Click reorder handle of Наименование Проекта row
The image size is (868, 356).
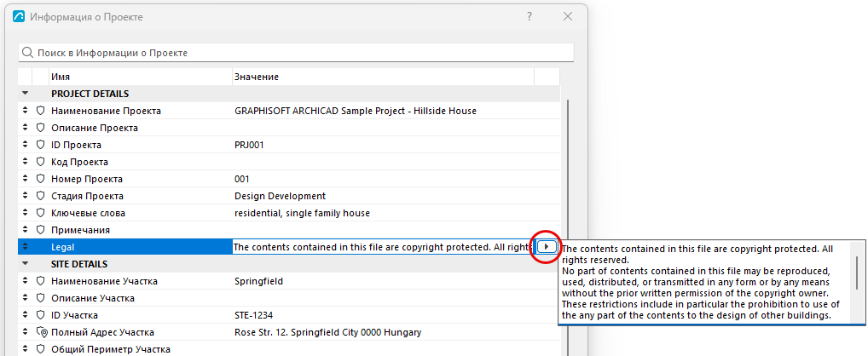25,111
